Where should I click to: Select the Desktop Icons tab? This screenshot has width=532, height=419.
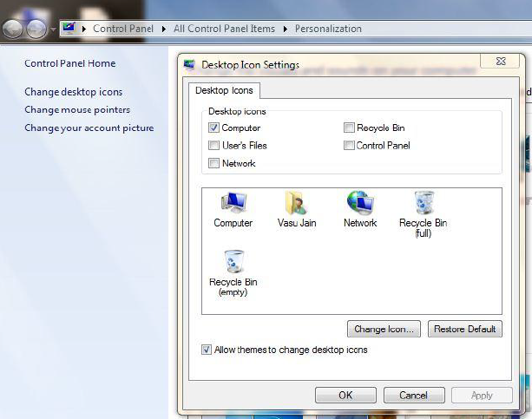(x=224, y=90)
